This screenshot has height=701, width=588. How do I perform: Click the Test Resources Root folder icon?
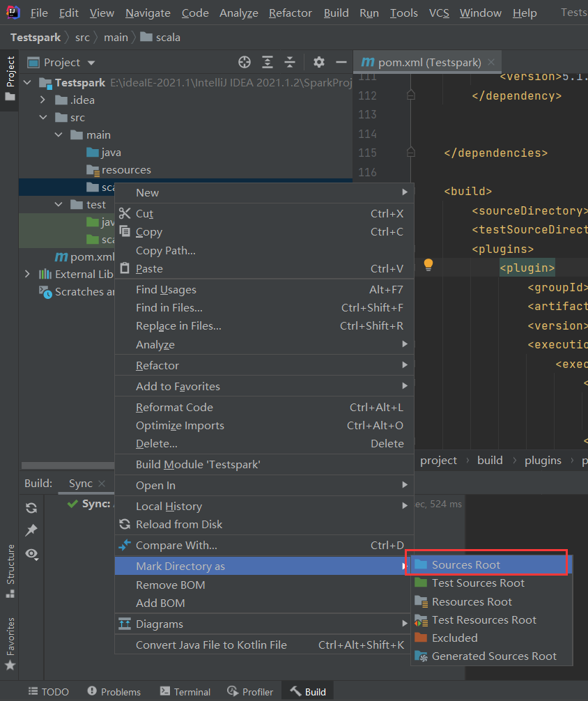pos(421,619)
